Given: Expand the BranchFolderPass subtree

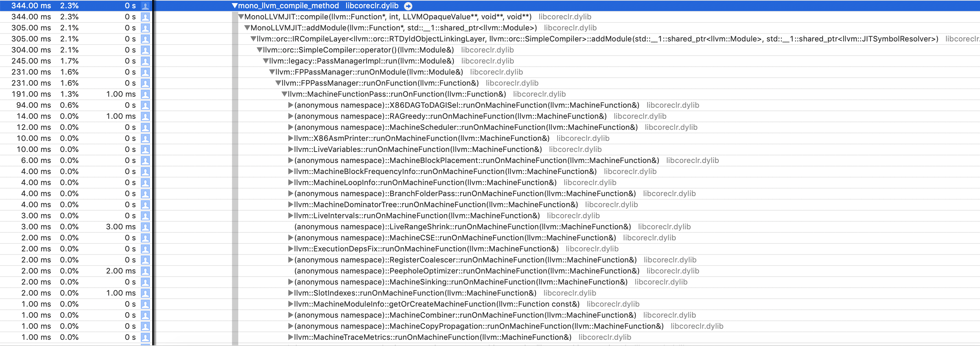Looking at the screenshot, I should pos(291,193).
